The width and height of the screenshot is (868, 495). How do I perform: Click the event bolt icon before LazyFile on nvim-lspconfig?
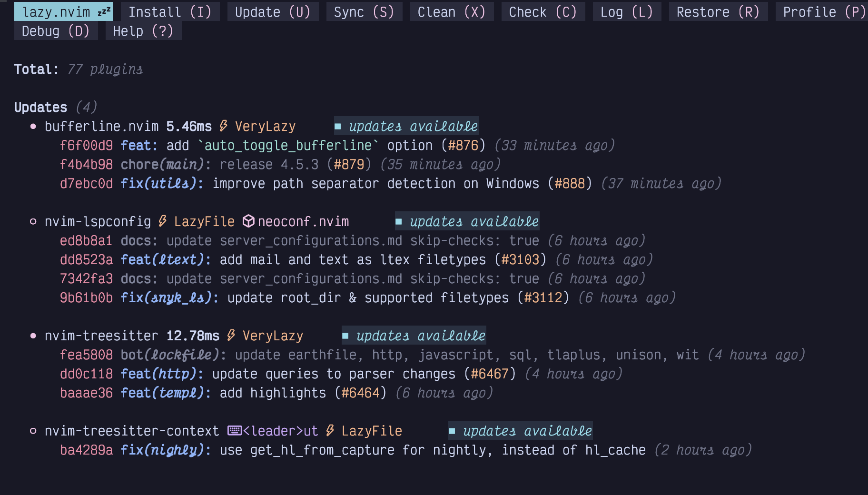point(162,221)
